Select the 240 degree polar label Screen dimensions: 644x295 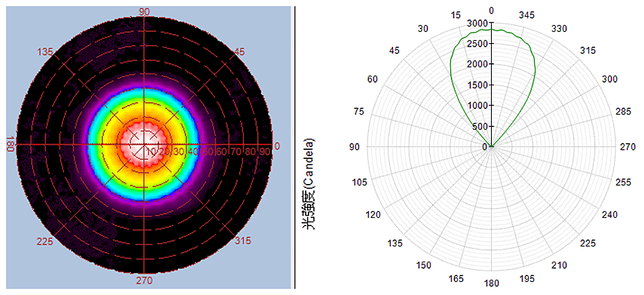[609, 214]
